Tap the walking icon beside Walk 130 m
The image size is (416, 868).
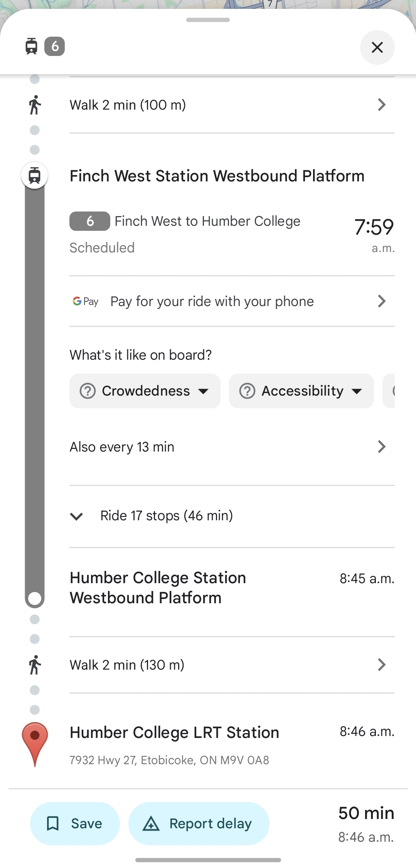[x=35, y=665]
